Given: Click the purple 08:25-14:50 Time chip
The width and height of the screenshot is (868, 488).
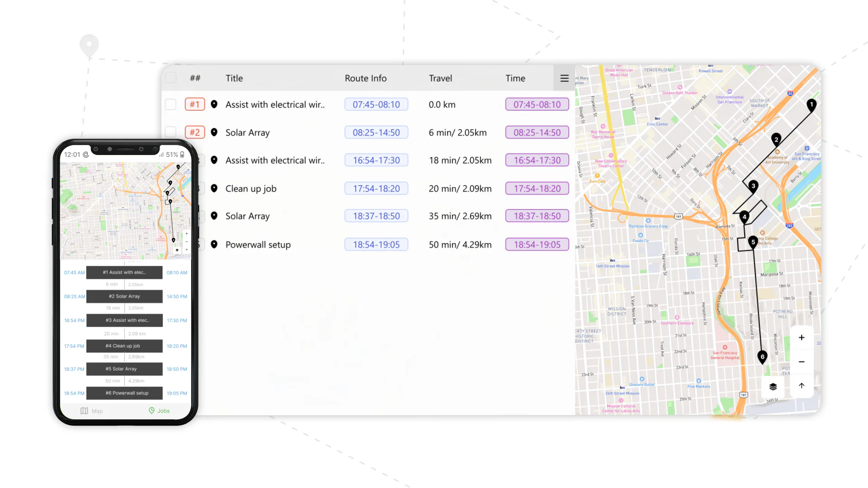Looking at the screenshot, I should click(537, 132).
